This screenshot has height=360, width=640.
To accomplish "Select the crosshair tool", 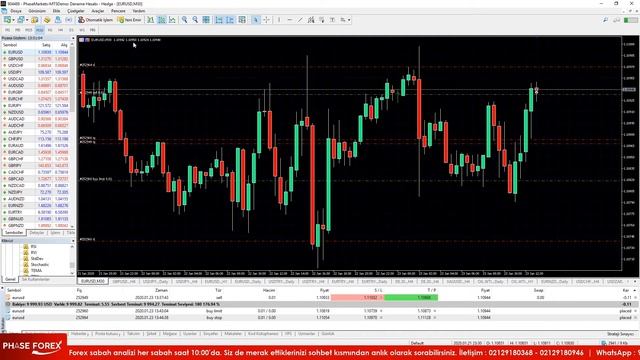I will tap(267, 20).
